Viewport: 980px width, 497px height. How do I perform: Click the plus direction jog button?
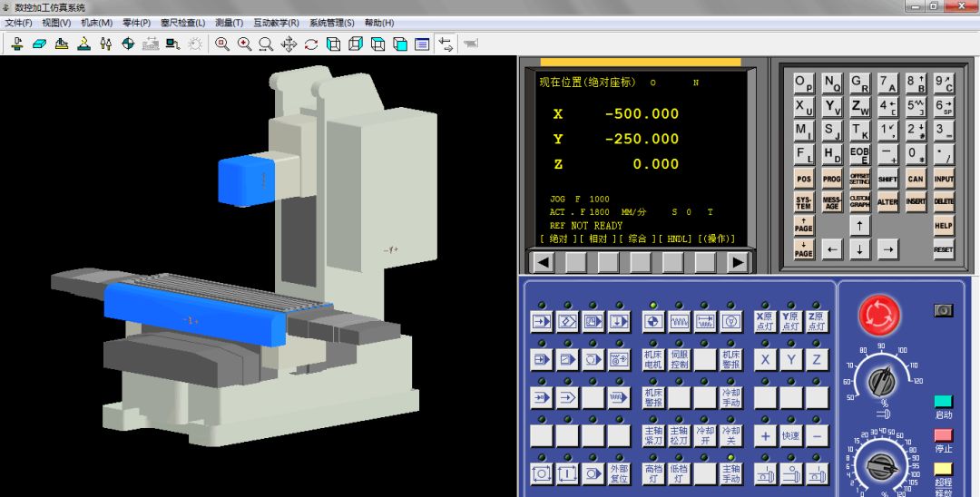click(x=765, y=436)
